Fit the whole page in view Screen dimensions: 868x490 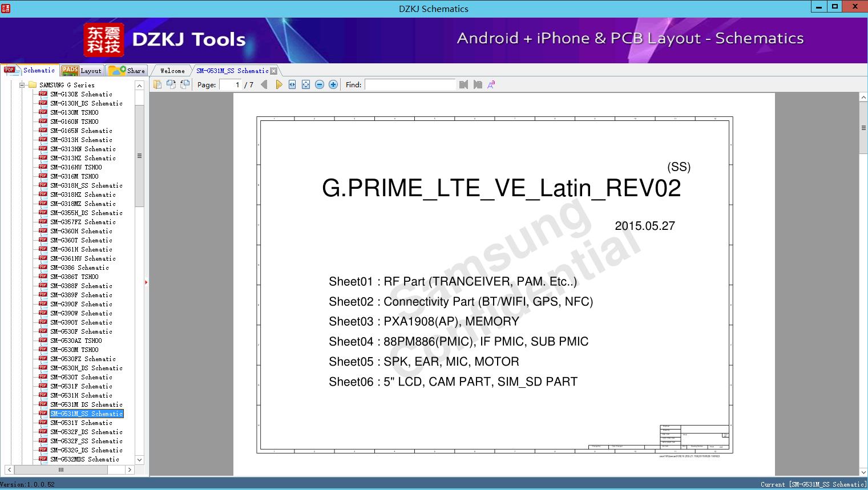pos(306,84)
